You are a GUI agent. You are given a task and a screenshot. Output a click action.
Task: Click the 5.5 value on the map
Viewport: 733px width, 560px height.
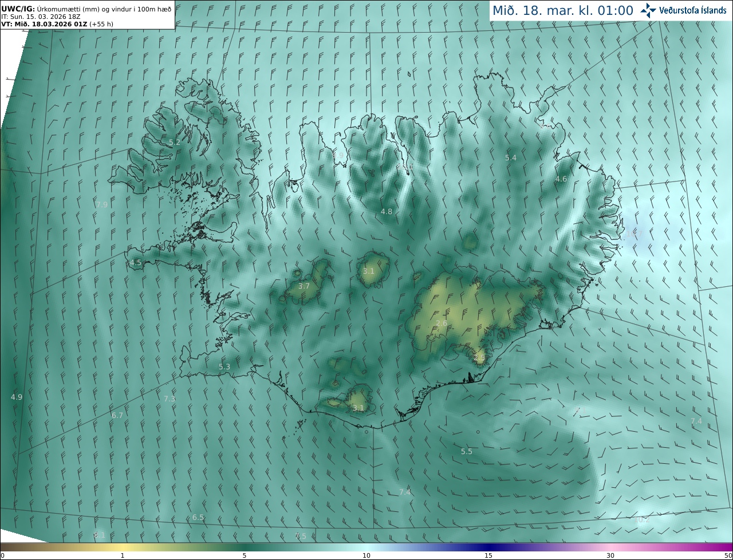click(467, 452)
